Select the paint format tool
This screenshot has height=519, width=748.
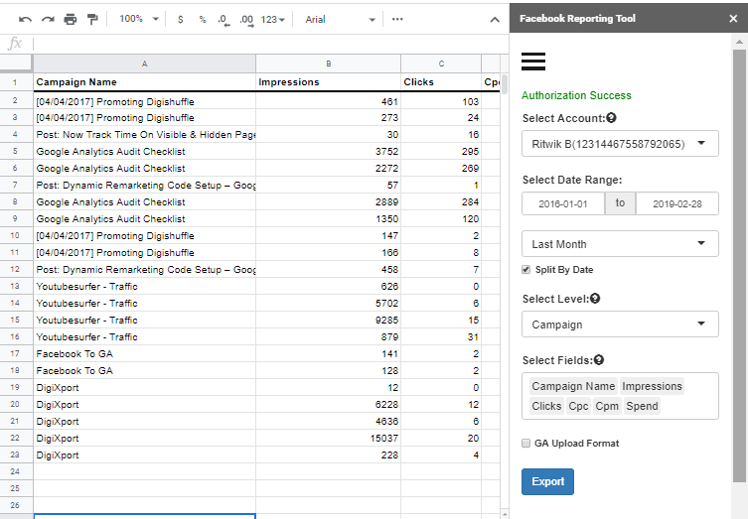coord(93,20)
